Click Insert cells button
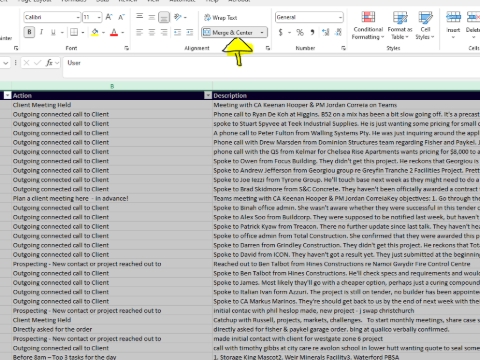The height and width of the screenshot is (360, 480). (x=453, y=25)
